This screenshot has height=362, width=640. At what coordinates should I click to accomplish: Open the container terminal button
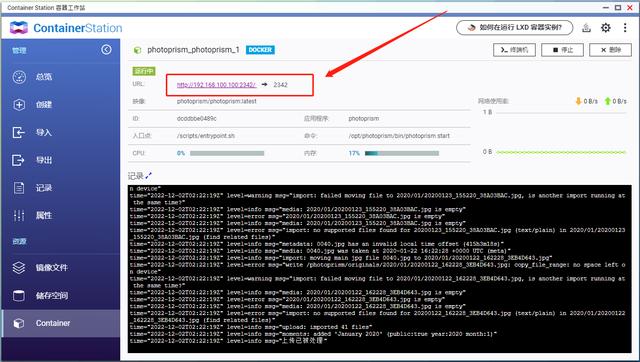(514, 50)
